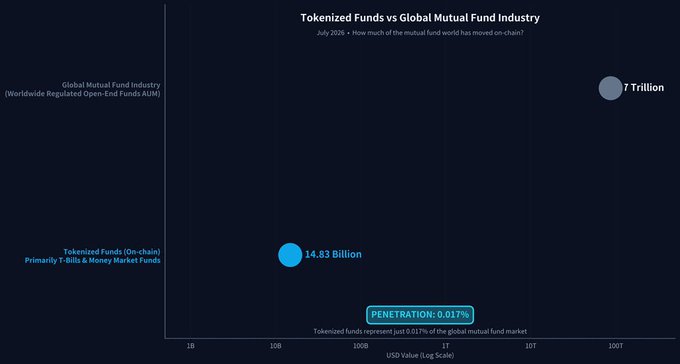
Task: Click the '10B' axis tick label
Action: [x=276, y=346]
